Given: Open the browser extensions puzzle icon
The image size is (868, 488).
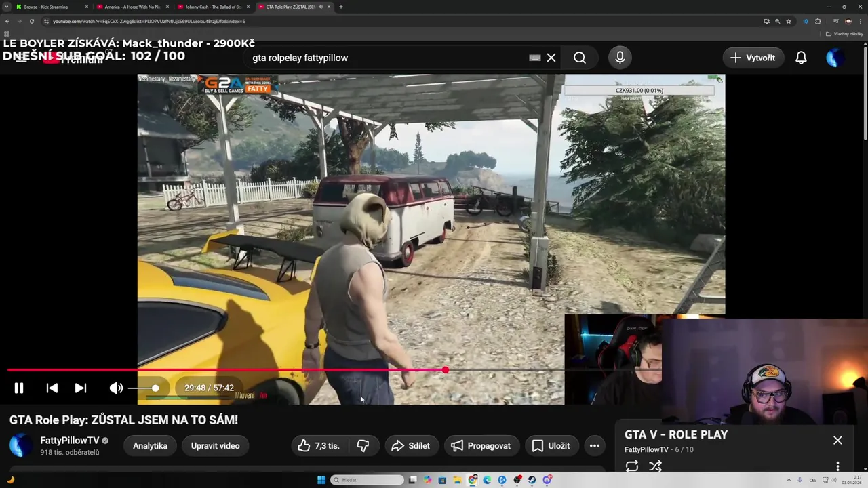Looking at the screenshot, I should click(818, 21).
